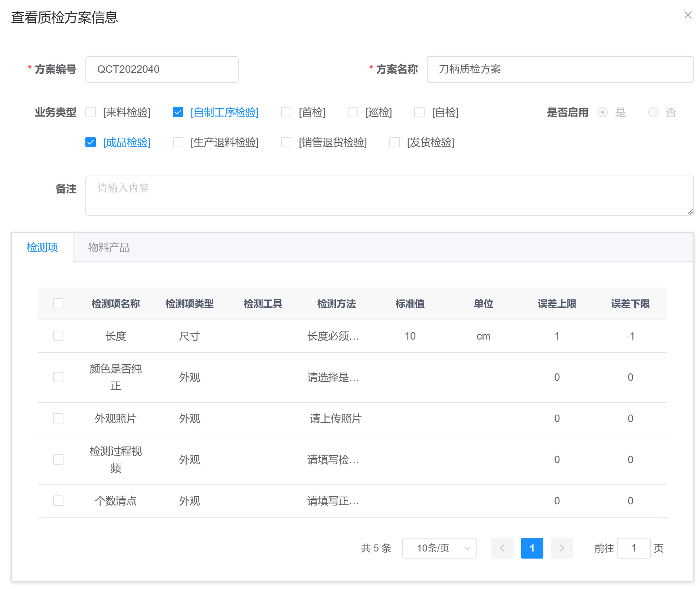This screenshot has width=700, height=589.
Task: Click the 方案名称 input field
Action: 560,69
